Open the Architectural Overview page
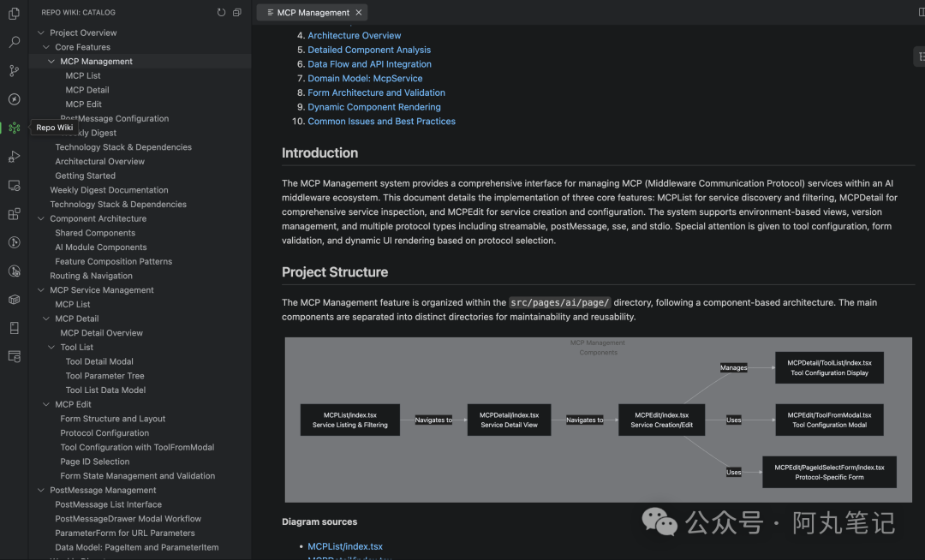 pos(99,162)
